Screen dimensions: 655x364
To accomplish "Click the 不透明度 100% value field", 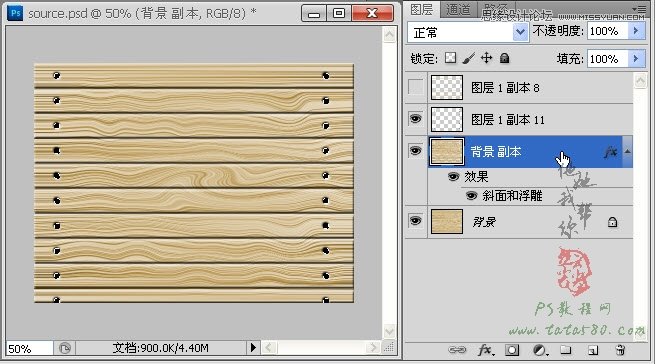I will pos(608,31).
